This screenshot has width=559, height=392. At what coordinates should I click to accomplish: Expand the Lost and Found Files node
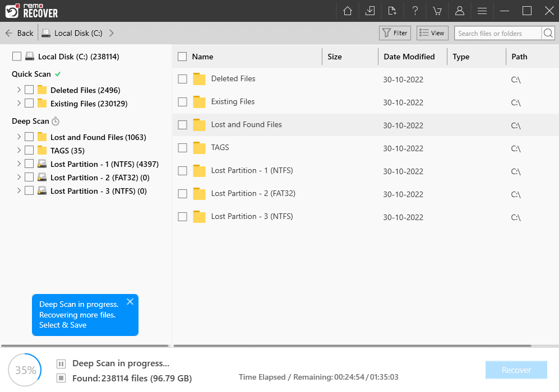[x=19, y=137]
